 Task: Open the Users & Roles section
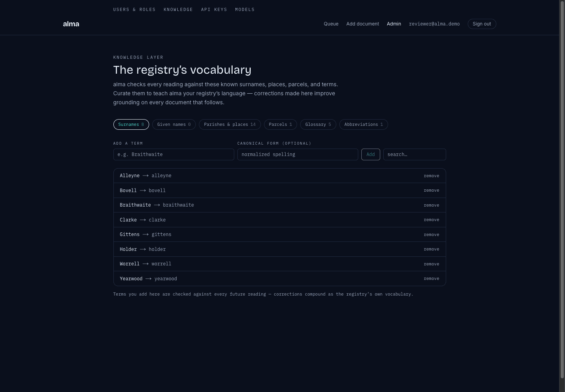134,9
